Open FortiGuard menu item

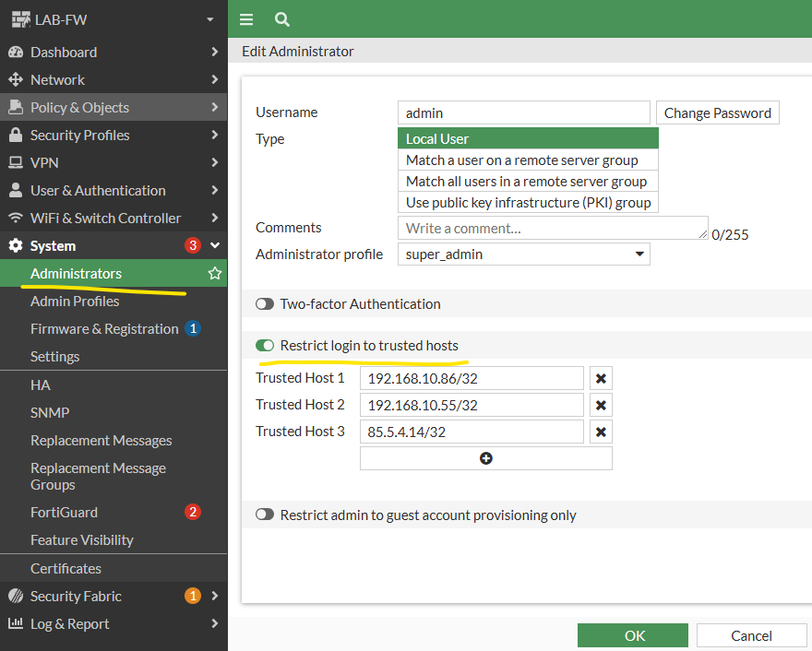coord(64,513)
